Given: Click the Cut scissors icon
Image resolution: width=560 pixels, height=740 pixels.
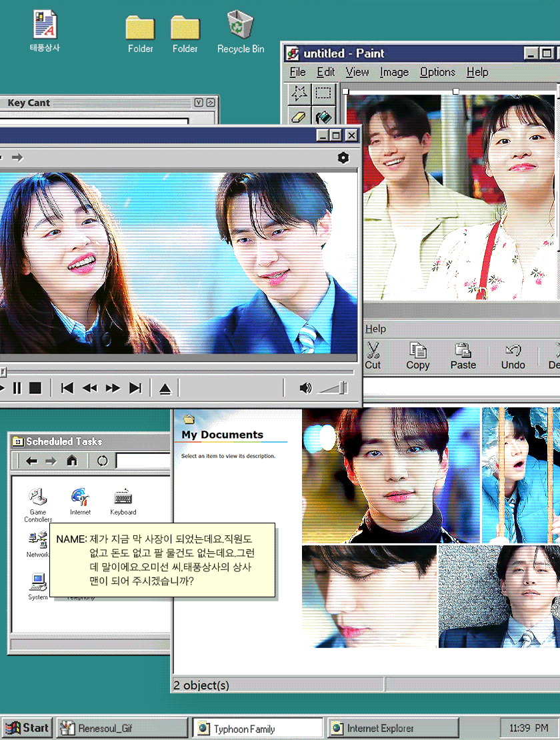Looking at the screenshot, I should 373,350.
